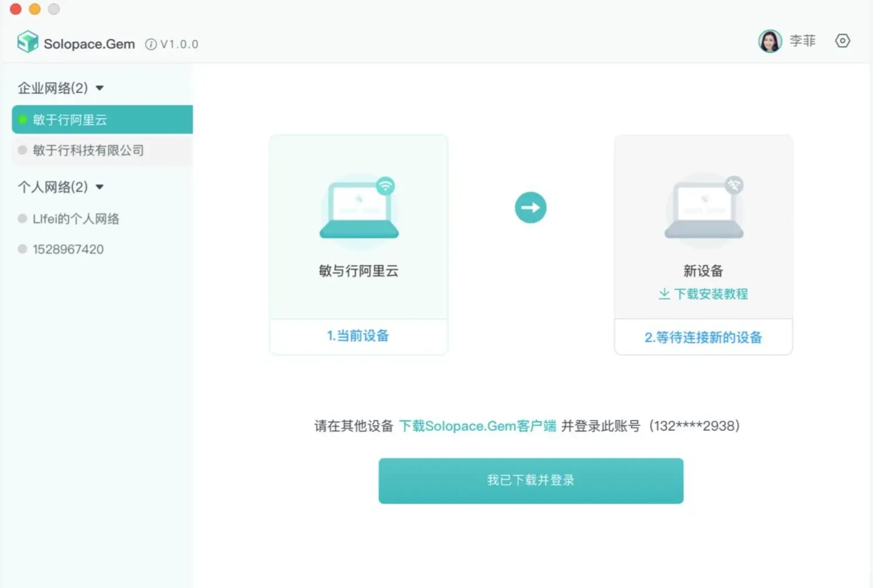Screen dimensions: 873x588
Task: Open the settings hexagon icon
Action: point(843,41)
